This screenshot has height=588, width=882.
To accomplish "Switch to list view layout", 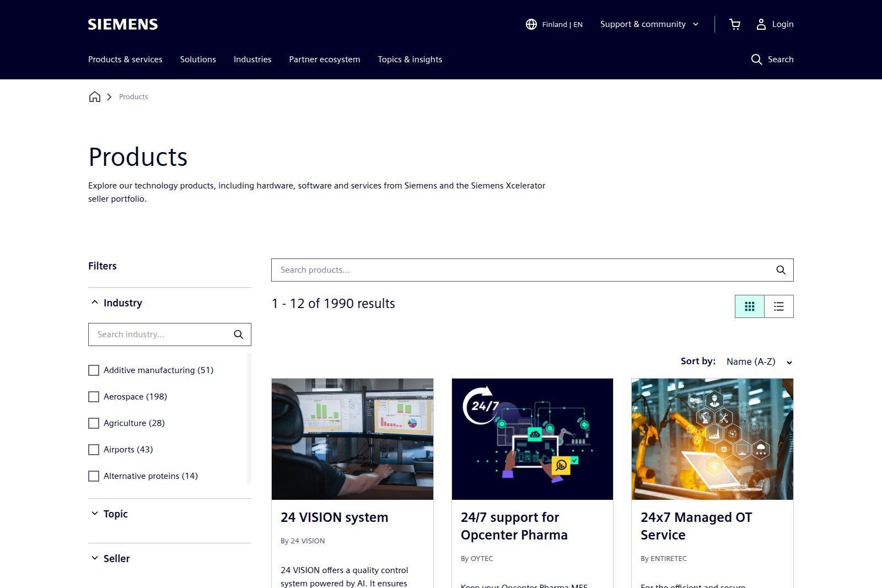I will (779, 306).
